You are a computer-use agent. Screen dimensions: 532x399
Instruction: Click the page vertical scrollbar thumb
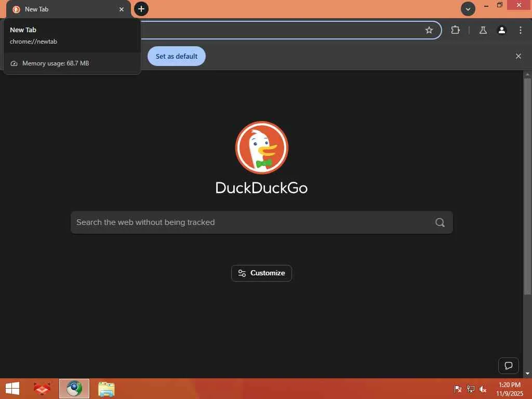tap(527, 187)
